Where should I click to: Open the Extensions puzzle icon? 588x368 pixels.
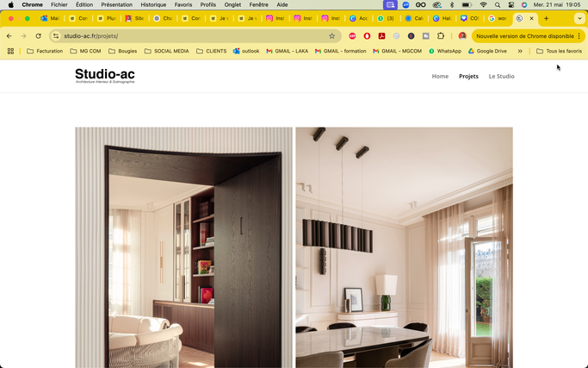(441, 36)
